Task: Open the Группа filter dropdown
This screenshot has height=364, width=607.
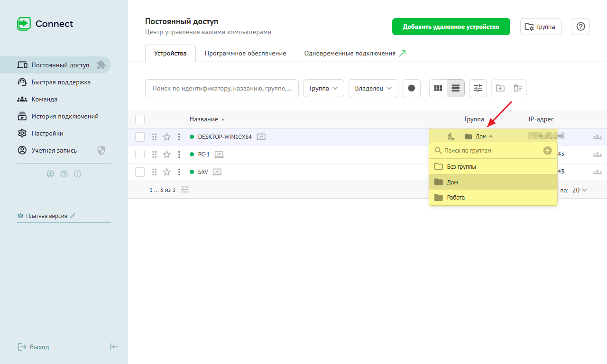Action: point(323,88)
